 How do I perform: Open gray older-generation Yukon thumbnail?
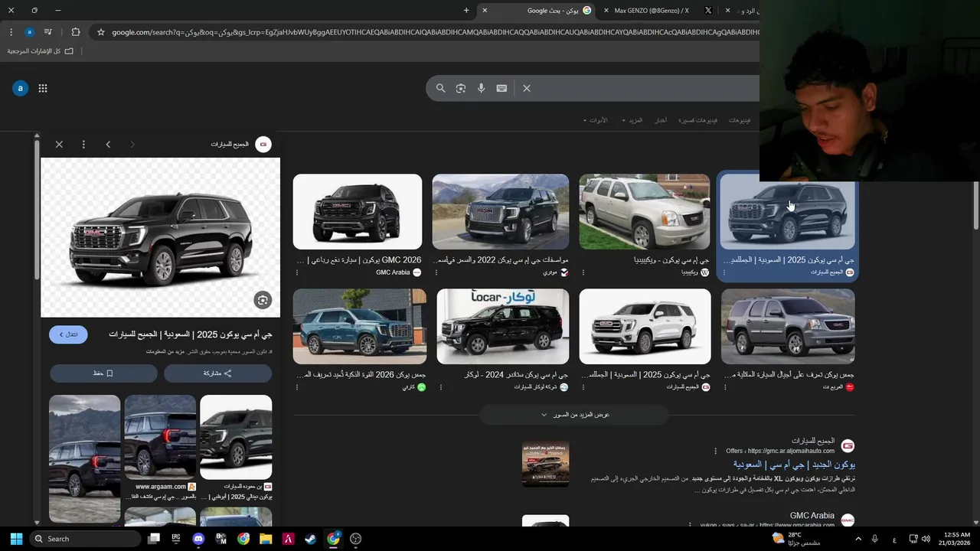click(x=788, y=327)
